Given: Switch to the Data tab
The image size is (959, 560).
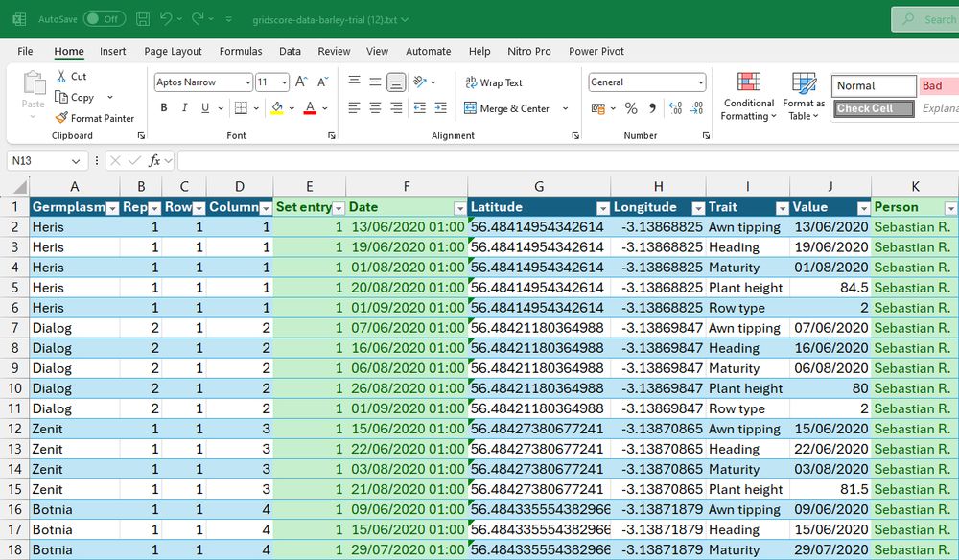Looking at the screenshot, I should 290,52.
